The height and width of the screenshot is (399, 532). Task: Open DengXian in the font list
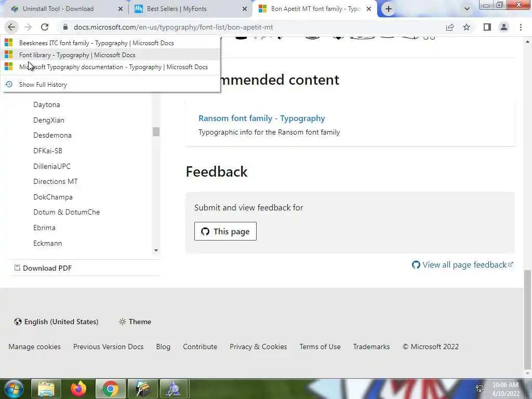pos(48,120)
